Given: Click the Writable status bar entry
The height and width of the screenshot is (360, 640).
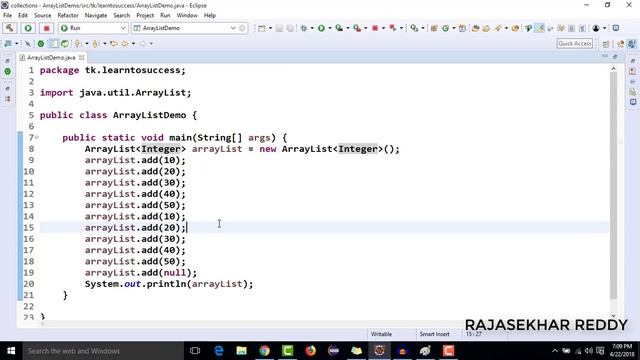Looking at the screenshot, I should (x=381, y=334).
